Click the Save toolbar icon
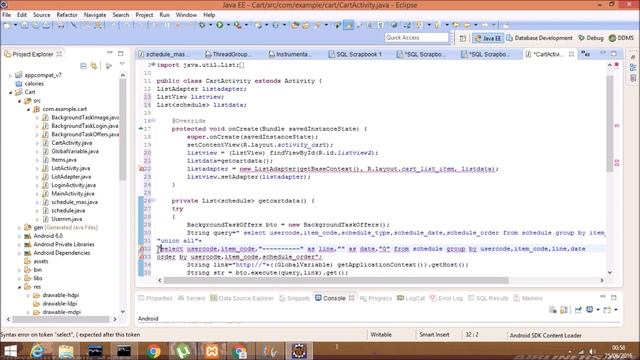 tap(25, 25)
